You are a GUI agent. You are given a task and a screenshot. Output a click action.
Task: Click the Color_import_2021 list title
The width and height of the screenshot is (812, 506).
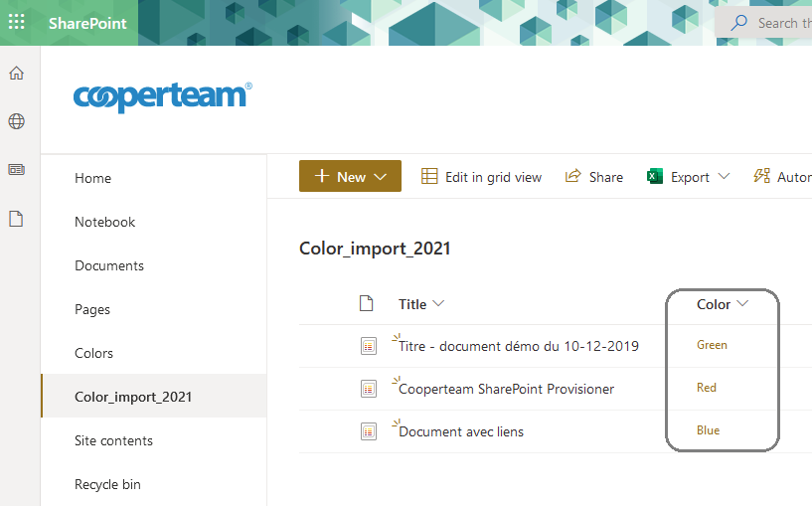(375, 249)
